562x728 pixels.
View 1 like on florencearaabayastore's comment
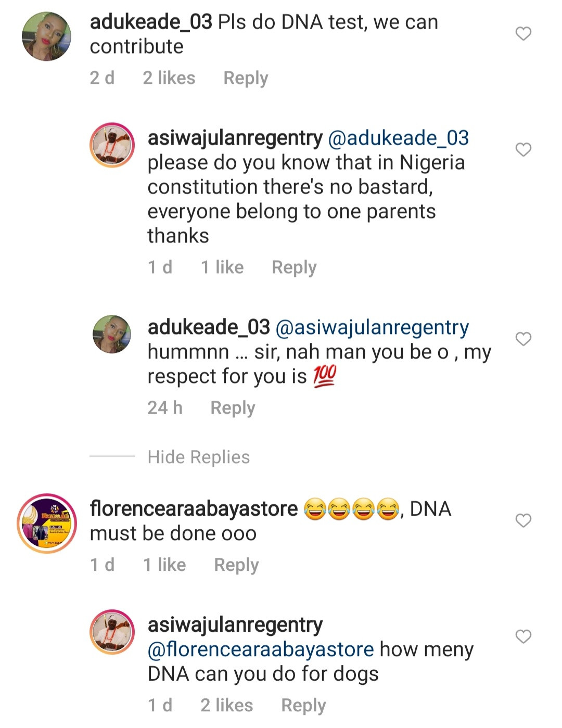pos(164,565)
